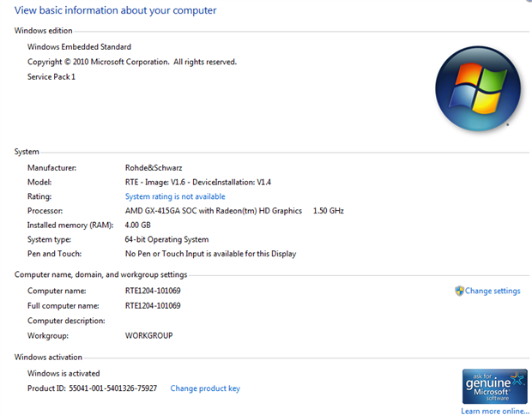The width and height of the screenshot is (532, 415).
Task: Click the Copyright 2010 Microsoft Corporation line
Action: [132, 62]
